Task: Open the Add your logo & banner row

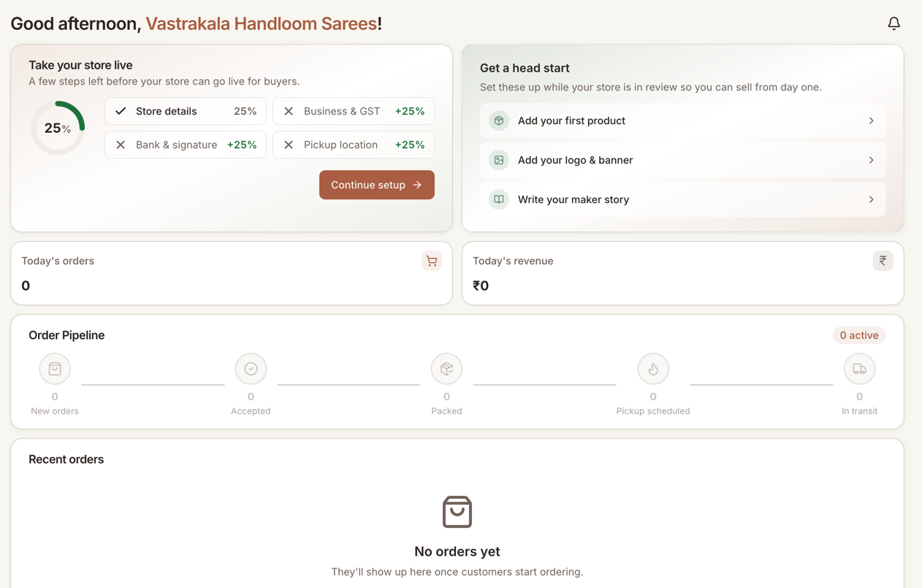Action: pyautogui.click(x=683, y=160)
